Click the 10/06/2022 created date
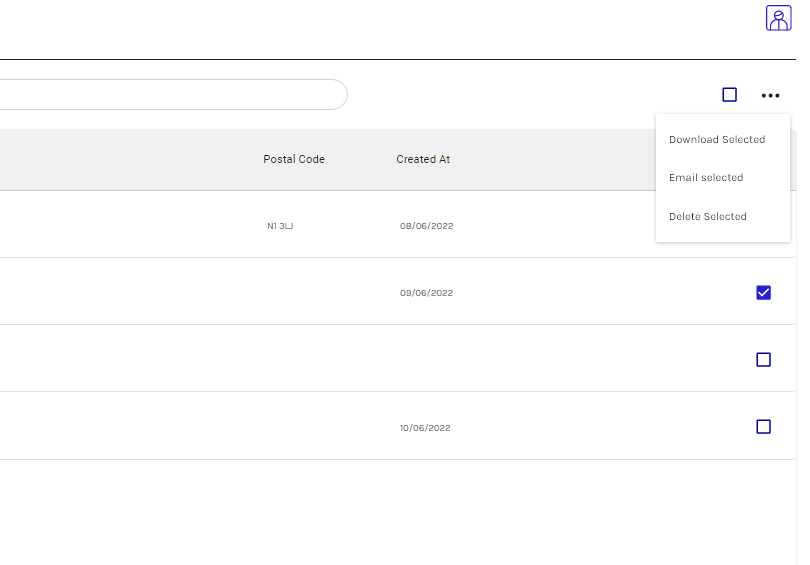Image resolution: width=810 pixels, height=565 pixels. click(425, 428)
